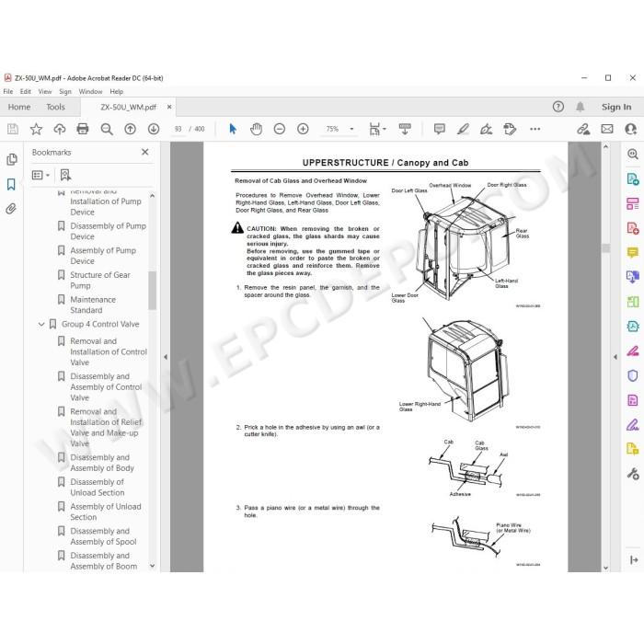The image size is (644, 644).
Task: Zoom in with the plus icon
Action: (x=303, y=129)
